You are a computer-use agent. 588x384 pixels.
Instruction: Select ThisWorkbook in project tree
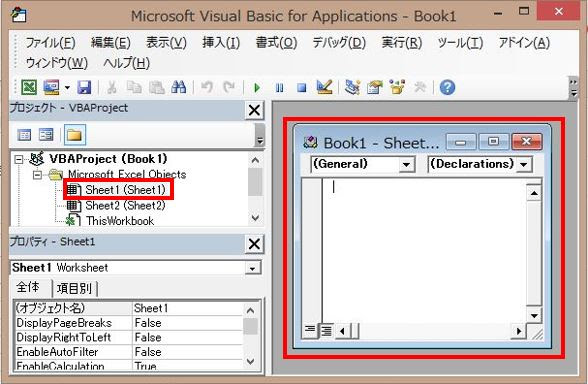pos(120,221)
